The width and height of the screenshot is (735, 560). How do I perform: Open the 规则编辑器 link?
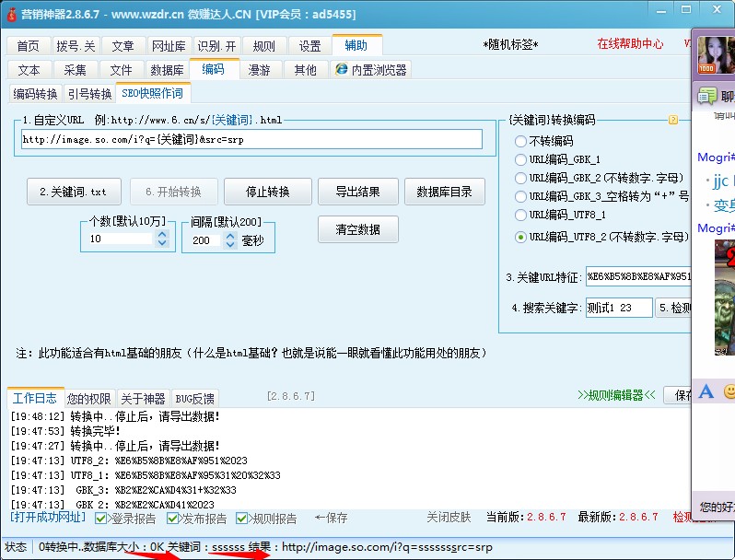(x=617, y=395)
